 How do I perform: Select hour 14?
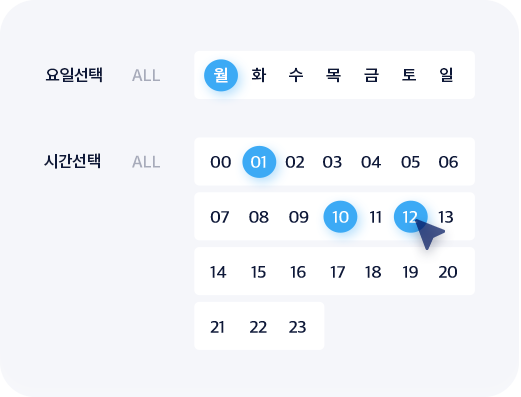218,272
